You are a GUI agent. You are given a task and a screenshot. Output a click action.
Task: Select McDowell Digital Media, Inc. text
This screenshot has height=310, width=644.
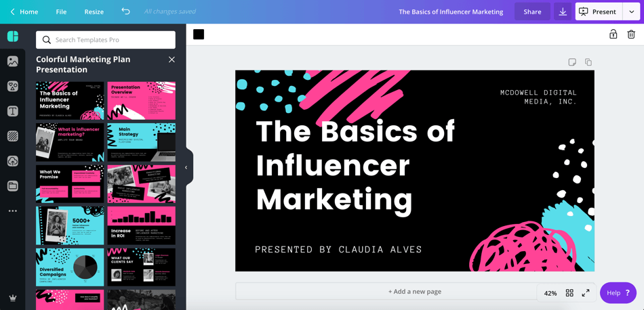coord(538,97)
